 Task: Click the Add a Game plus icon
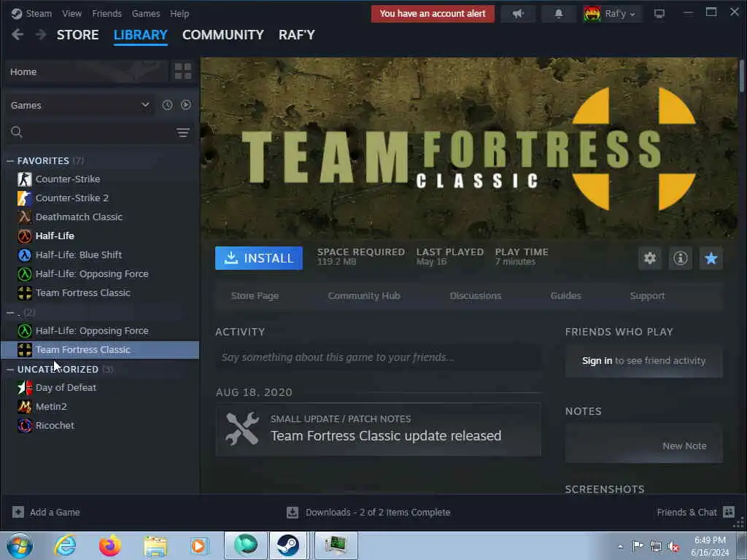[18, 512]
